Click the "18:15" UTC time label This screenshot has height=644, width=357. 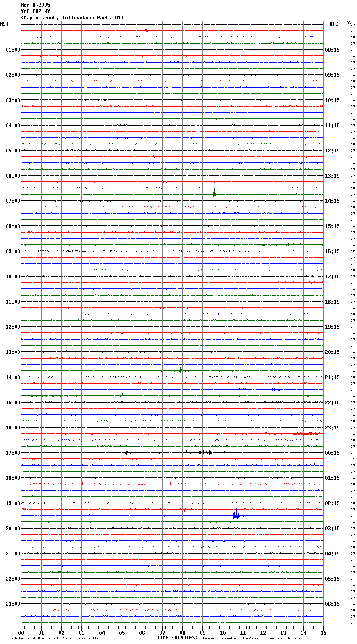[x=332, y=302]
